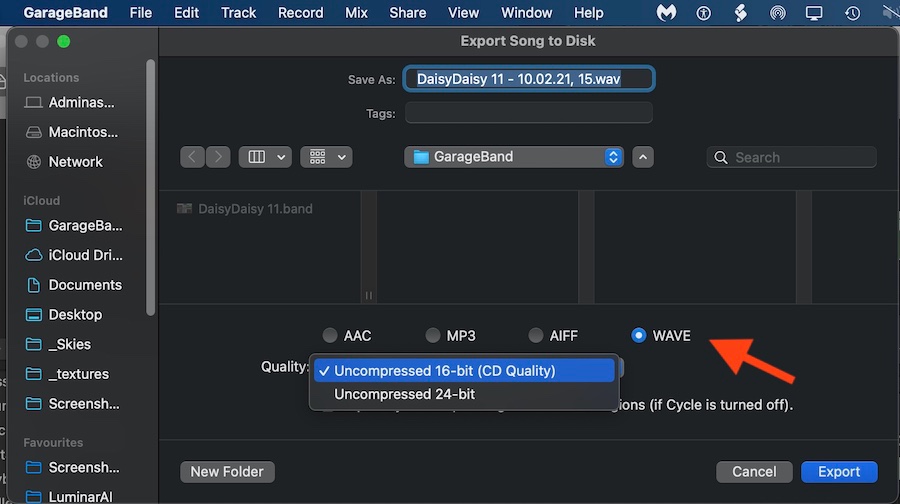The image size is (900, 504).
Task: Collapse the file browser with chevron button
Action: pyautogui.click(x=644, y=157)
